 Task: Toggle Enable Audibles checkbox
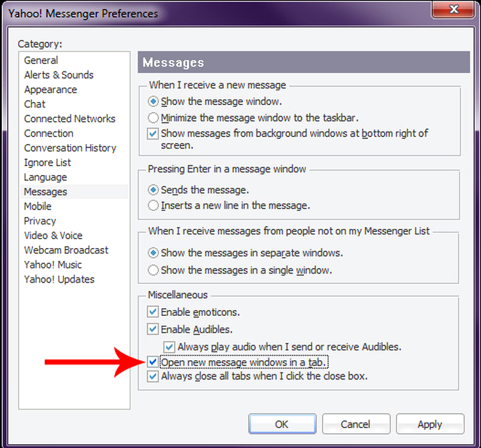(x=153, y=329)
